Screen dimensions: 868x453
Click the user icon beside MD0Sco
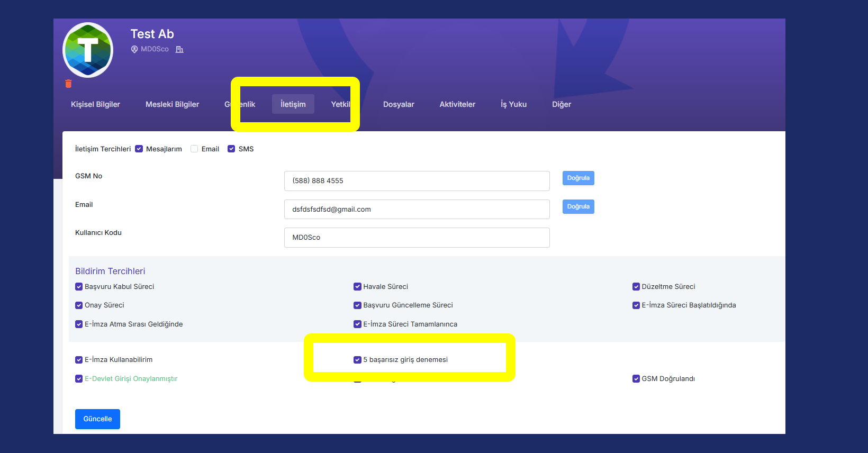coord(134,49)
